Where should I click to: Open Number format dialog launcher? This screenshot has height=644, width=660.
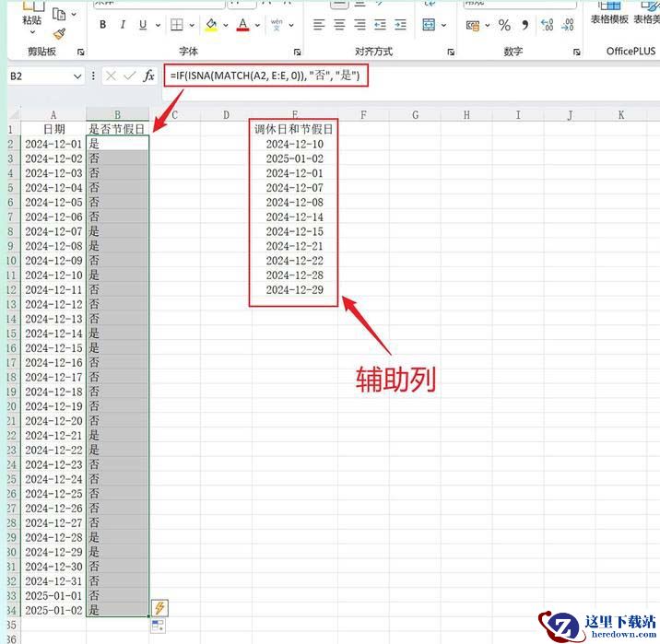pos(577,52)
